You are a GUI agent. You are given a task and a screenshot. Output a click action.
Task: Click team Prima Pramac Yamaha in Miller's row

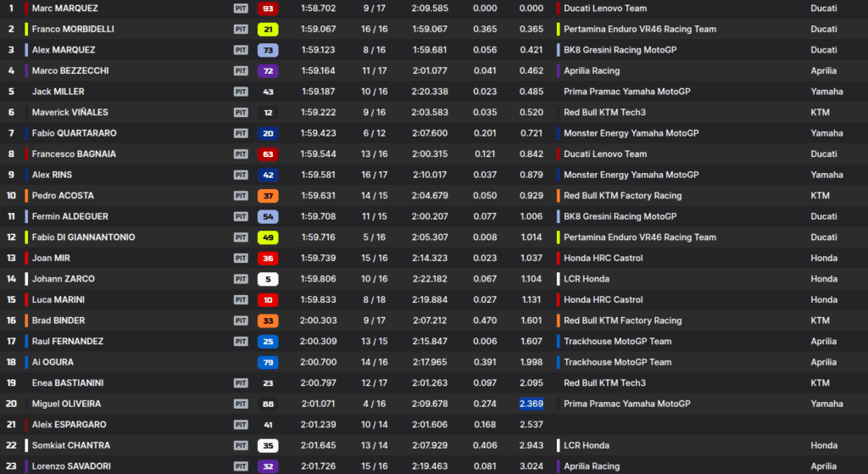[x=626, y=92]
